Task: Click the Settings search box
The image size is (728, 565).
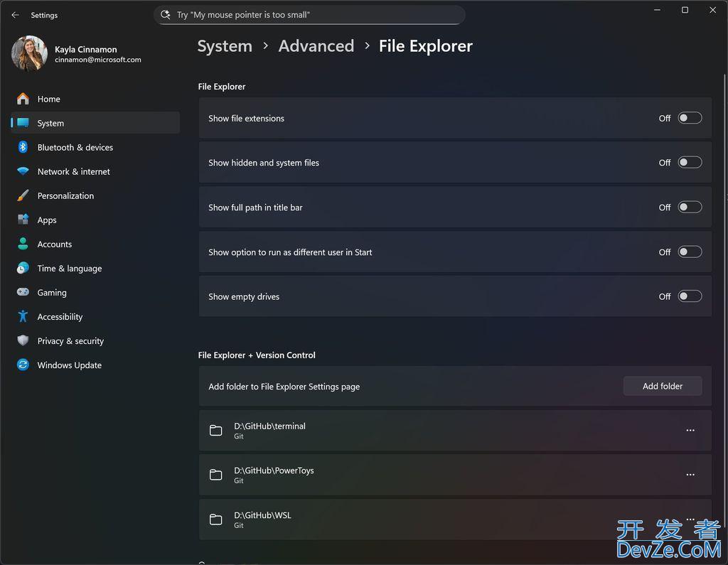Action: point(309,15)
